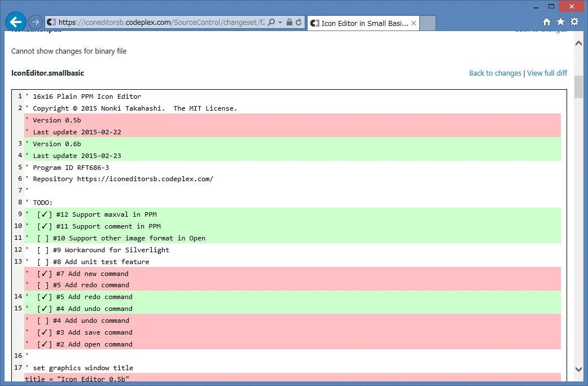Screen dimensions: 588x386
Task: Select the Icon Editor in Small Basic tab
Action: 363,23
